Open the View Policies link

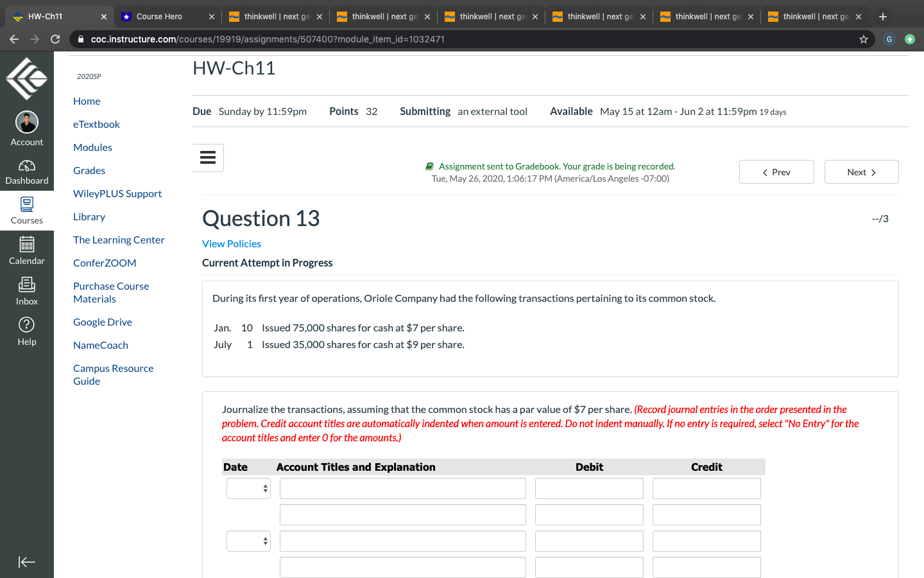[x=231, y=243]
